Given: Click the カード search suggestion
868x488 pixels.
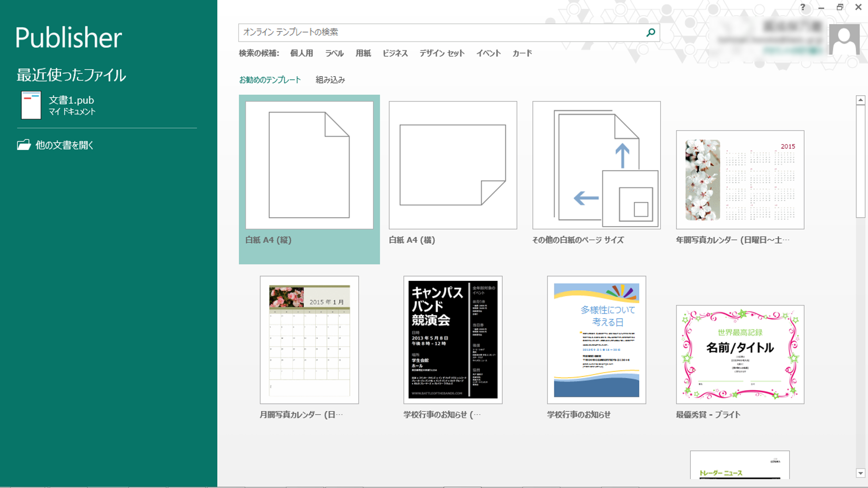Looking at the screenshot, I should pos(522,53).
